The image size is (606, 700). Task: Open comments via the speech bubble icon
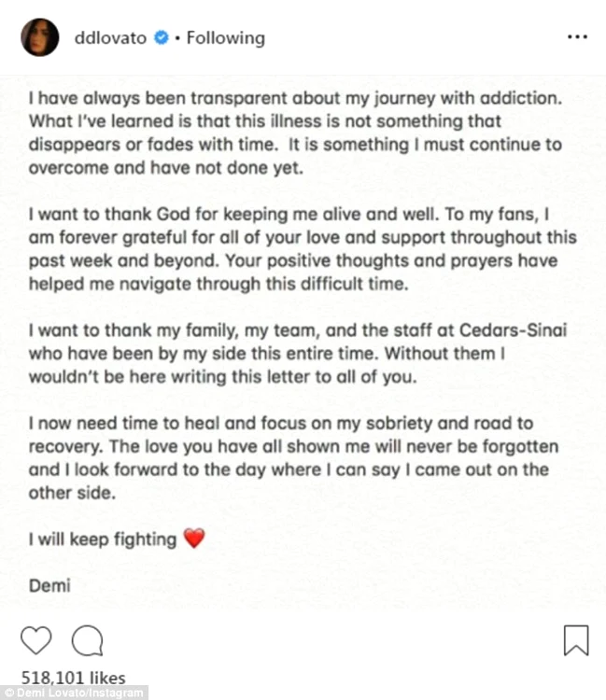(x=86, y=640)
